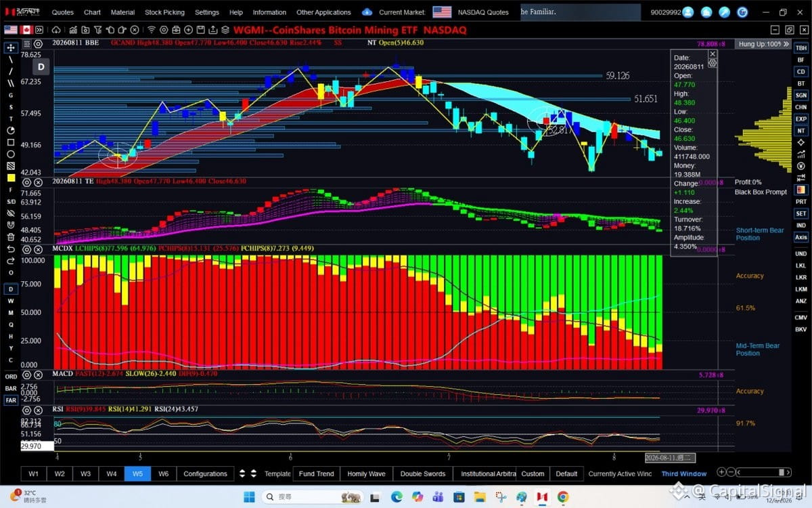Apply the Homily Wave template

(366, 473)
